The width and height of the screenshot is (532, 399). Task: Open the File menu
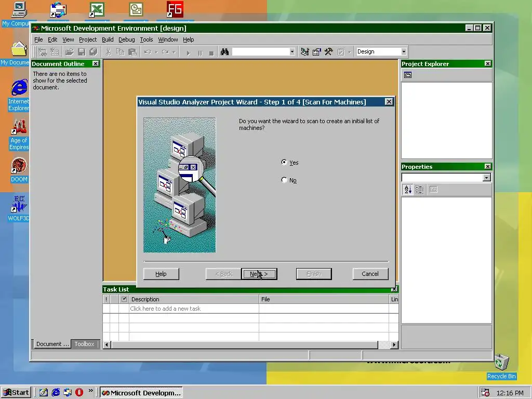(38, 39)
